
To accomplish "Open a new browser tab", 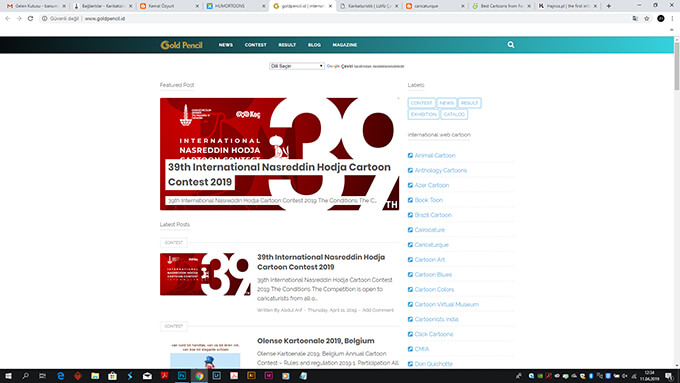I will [608, 6].
